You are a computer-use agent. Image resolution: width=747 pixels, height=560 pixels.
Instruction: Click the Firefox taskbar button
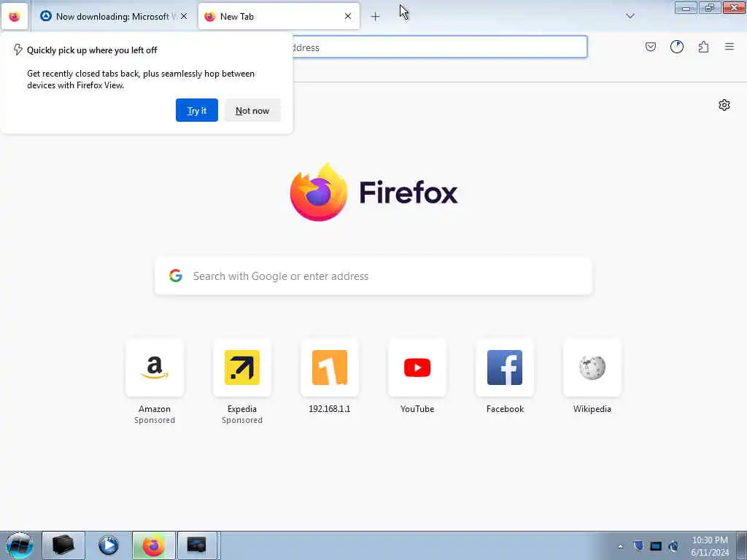(x=153, y=545)
